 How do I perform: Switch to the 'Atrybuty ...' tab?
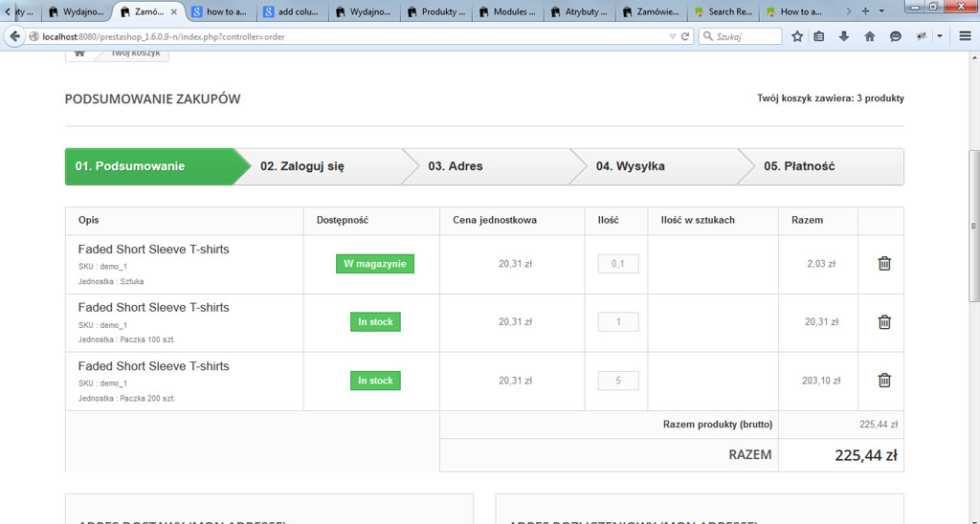580,11
